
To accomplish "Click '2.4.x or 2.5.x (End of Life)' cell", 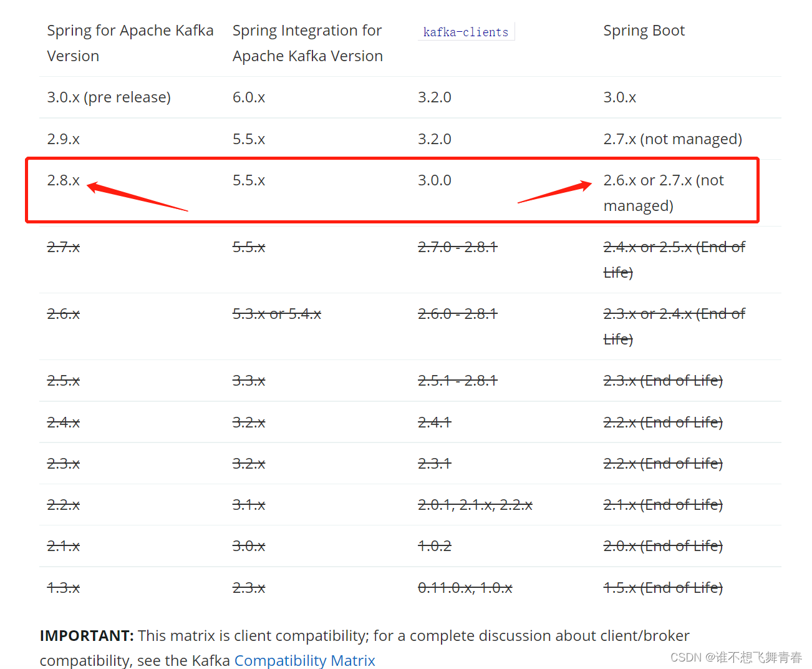I will 674,260.
